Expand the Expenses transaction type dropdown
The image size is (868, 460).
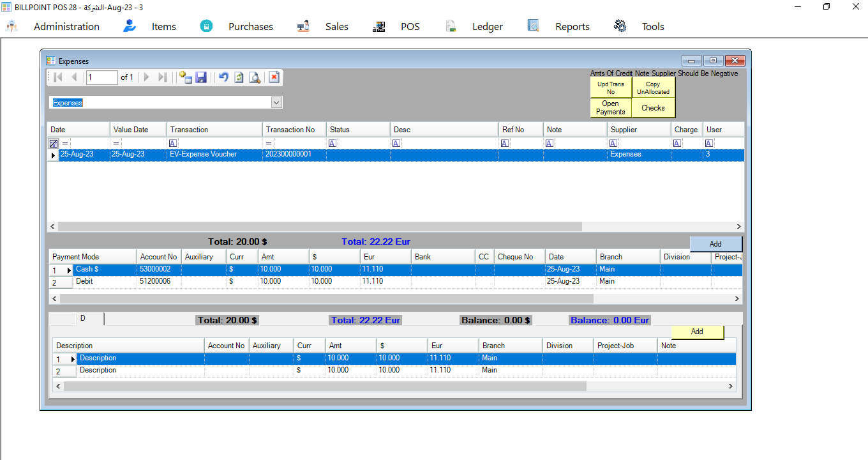point(276,102)
